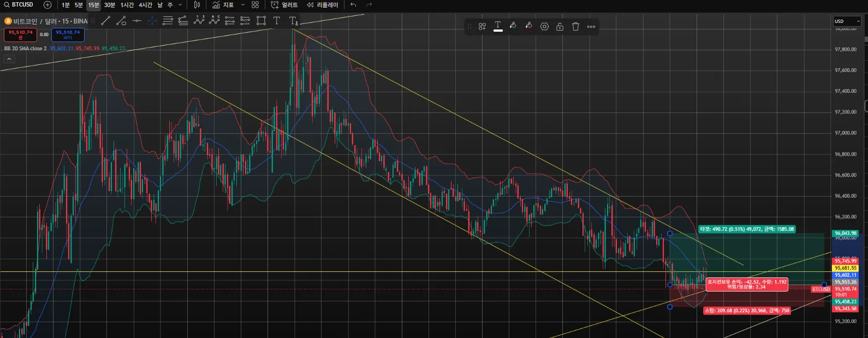
Task: Click the 스탑 stop loss label
Action: tap(746, 310)
